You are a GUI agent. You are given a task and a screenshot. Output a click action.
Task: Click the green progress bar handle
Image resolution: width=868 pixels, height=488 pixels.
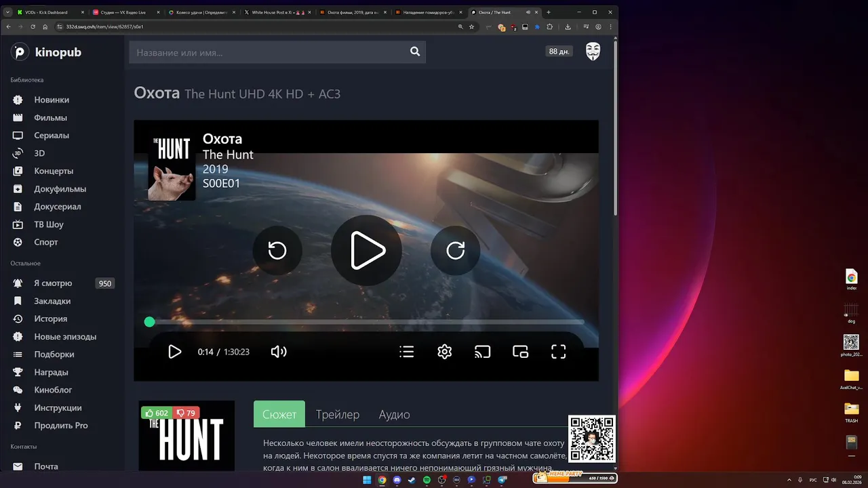pyautogui.click(x=150, y=322)
